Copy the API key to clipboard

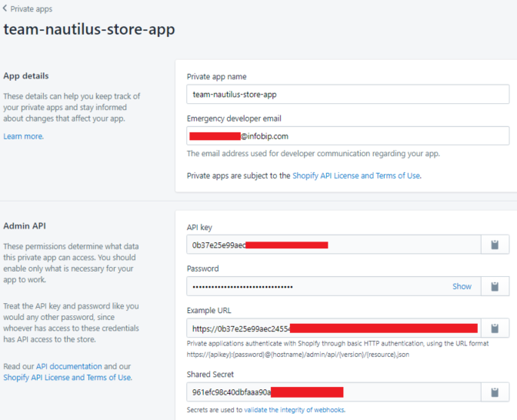[x=495, y=245]
